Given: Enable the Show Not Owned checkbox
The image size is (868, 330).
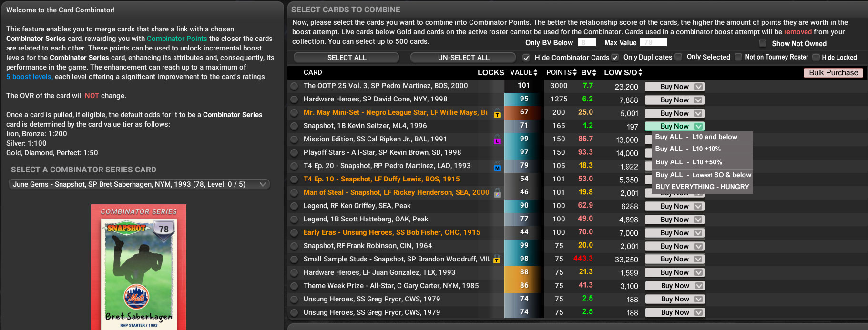Looking at the screenshot, I should click(x=763, y=43).
